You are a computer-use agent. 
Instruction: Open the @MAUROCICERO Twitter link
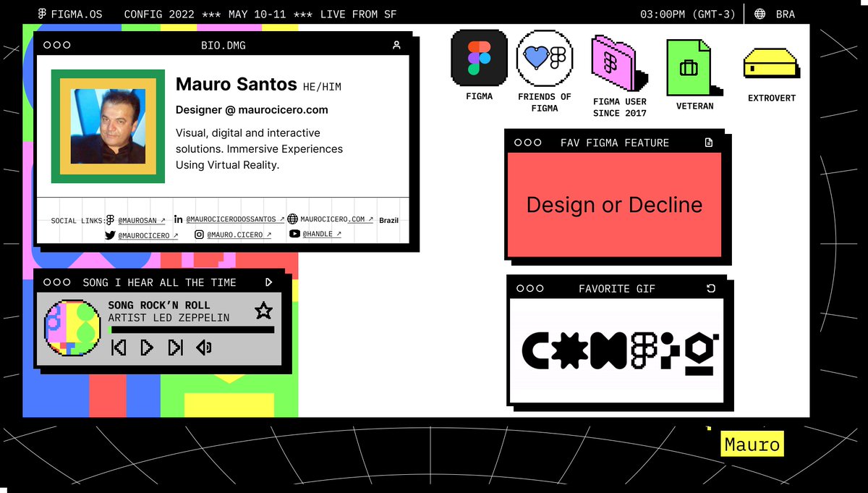(x=148, y=236)
